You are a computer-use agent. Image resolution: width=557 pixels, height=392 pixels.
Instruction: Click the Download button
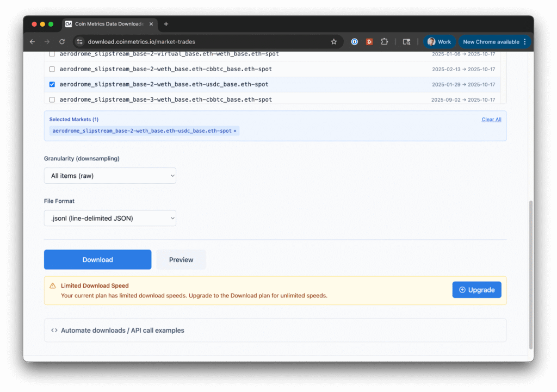tap(98, 259)
